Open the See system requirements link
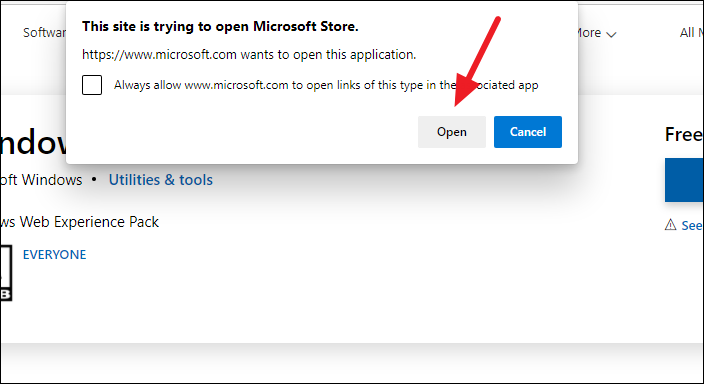Screen dimensions: 704x384 click(x=692, y=225)
